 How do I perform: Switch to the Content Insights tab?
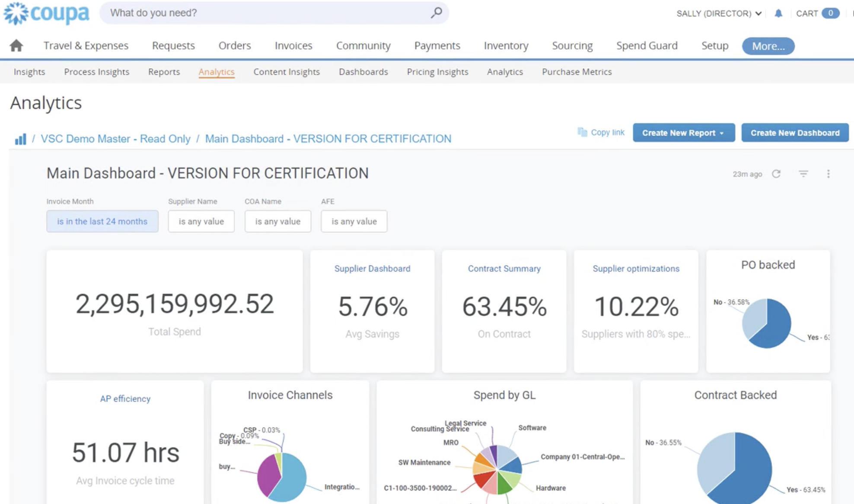point(287,72)
